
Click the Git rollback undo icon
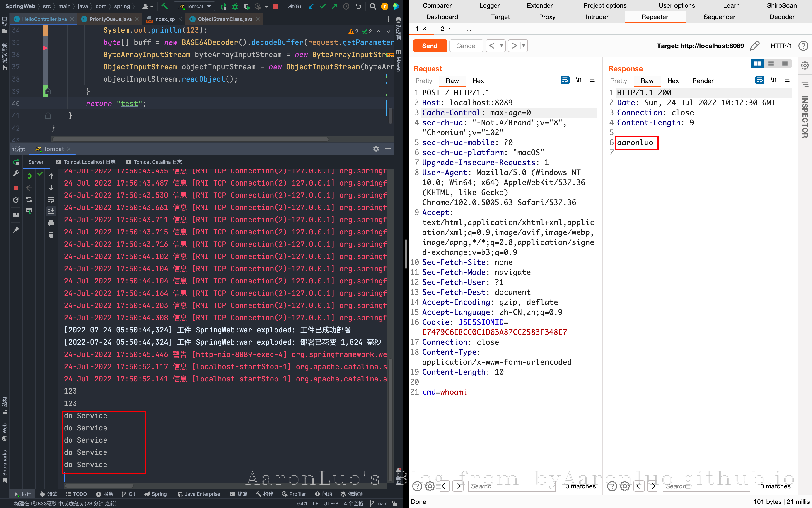(x=358, y=6)
